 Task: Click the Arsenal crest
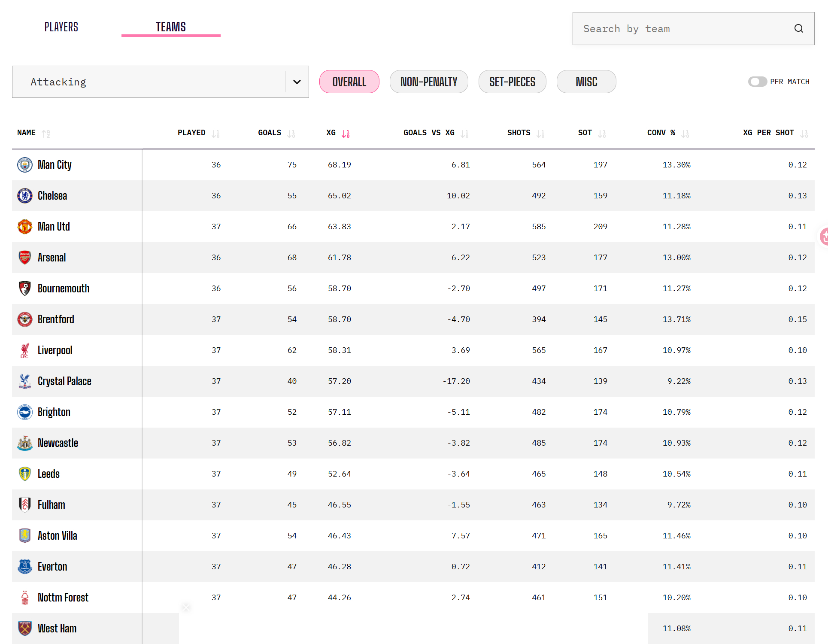click(x=25, y=258)
